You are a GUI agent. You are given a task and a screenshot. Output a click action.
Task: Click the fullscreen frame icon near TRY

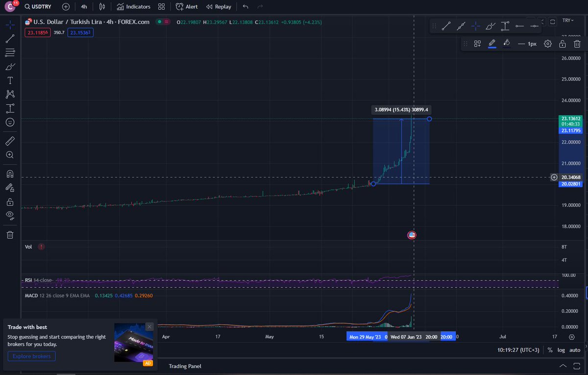click(x=553, y=22)
